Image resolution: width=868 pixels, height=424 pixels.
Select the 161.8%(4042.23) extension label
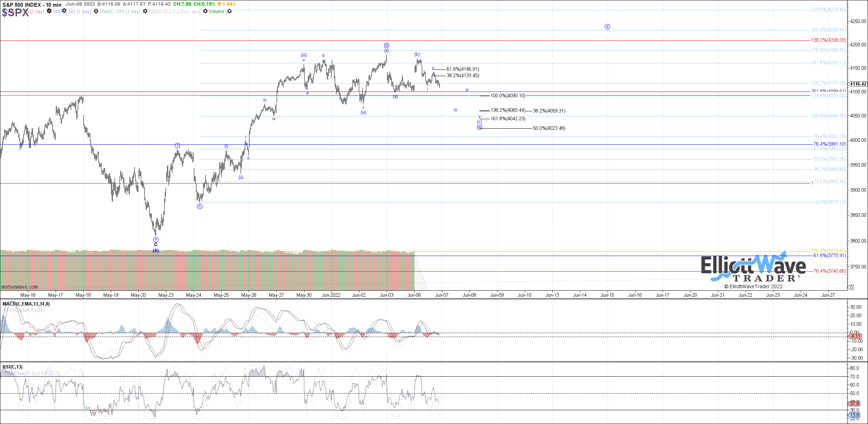[x=508, y=119]
